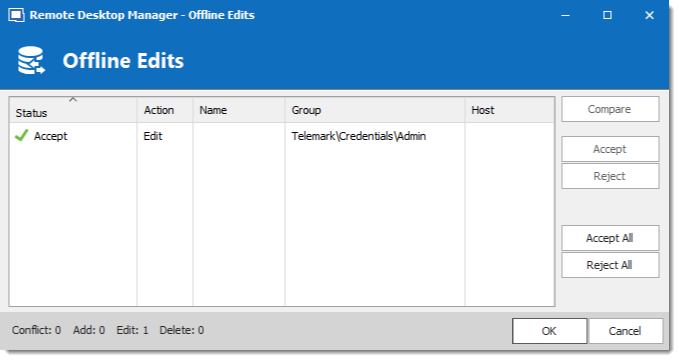Sort by Action column header
679x360 pixels.
pyautogui.click(x=165, y=110)
